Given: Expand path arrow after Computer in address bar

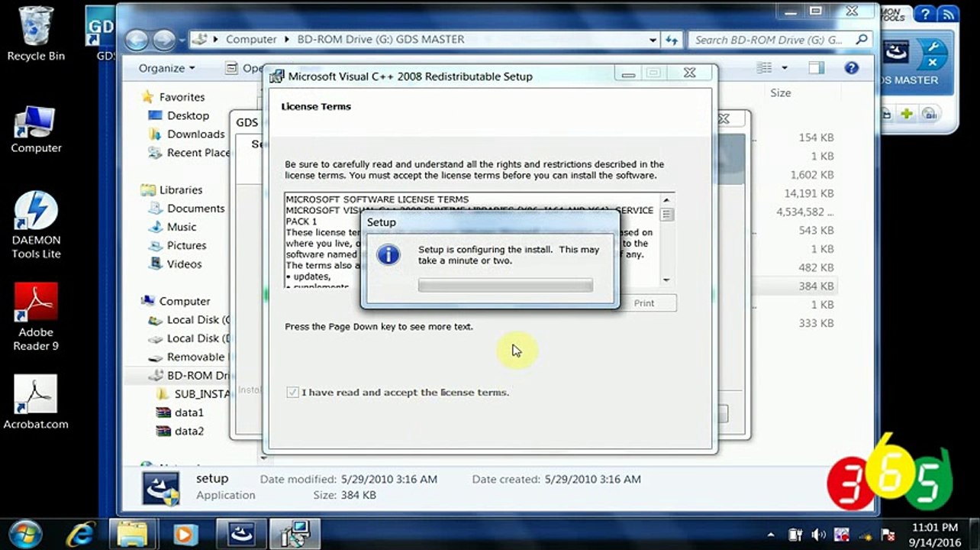Looking at the screenshot, I should click(x=287, y=40).
